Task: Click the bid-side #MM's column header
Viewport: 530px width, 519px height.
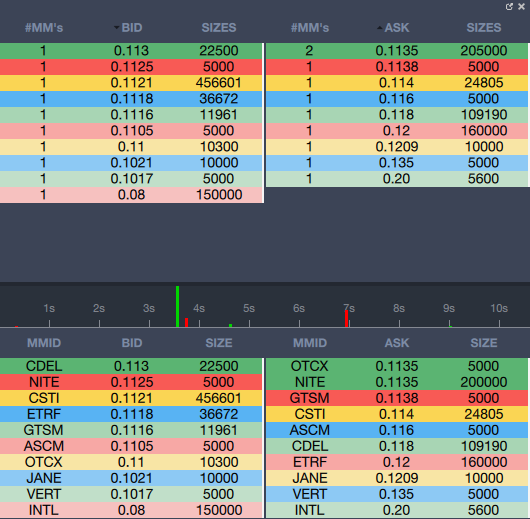Action: pos(44,28)
